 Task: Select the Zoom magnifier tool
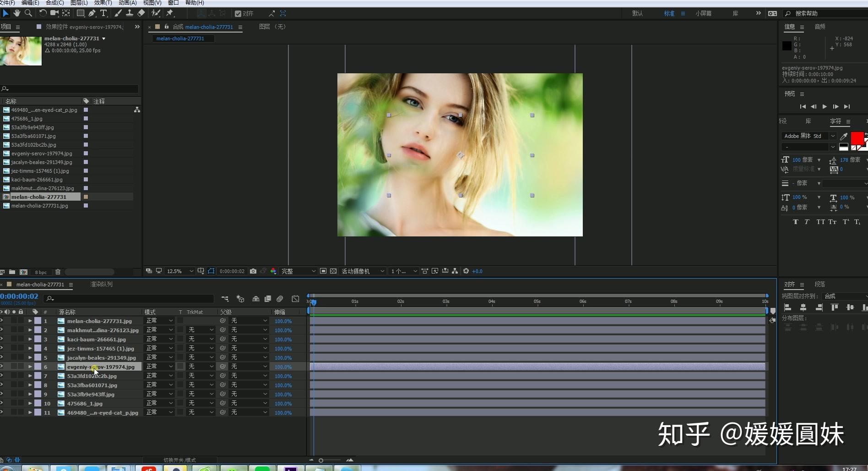click(x=28, y=13)
